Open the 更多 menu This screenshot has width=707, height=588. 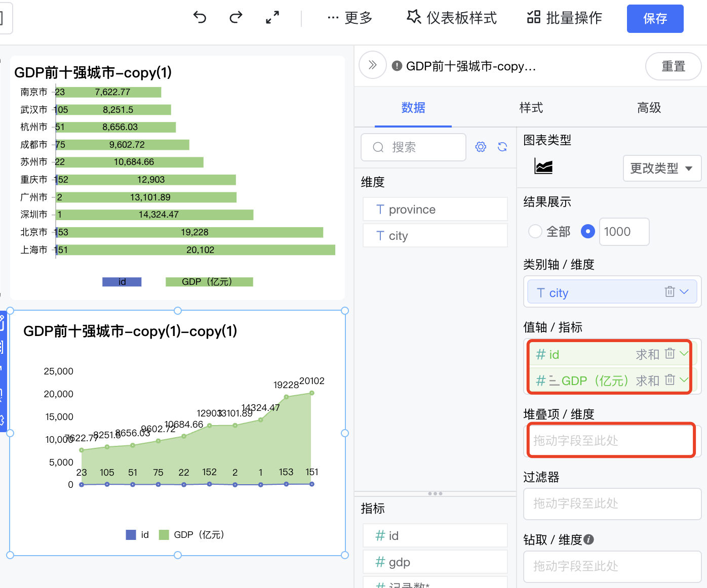350,17
